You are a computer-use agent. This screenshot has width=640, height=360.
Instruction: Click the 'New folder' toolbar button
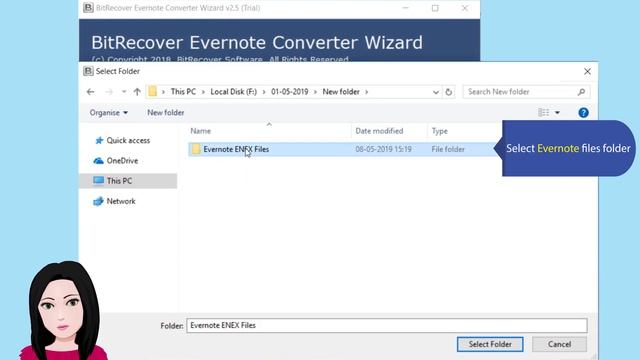(165, 113)
